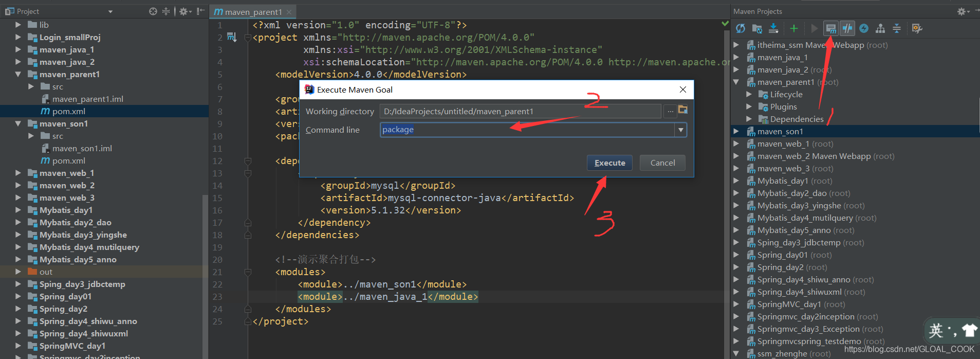The height and width of the screenshot is (359, 980).
Task: Expand src under maven_parent1
Action: (31, 86)
